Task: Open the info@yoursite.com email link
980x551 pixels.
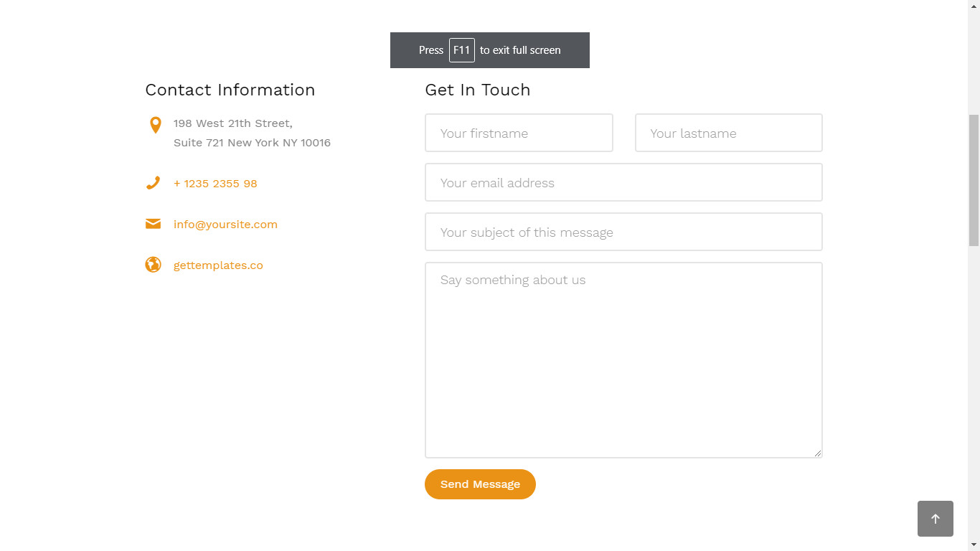Action: coord(225,225)
